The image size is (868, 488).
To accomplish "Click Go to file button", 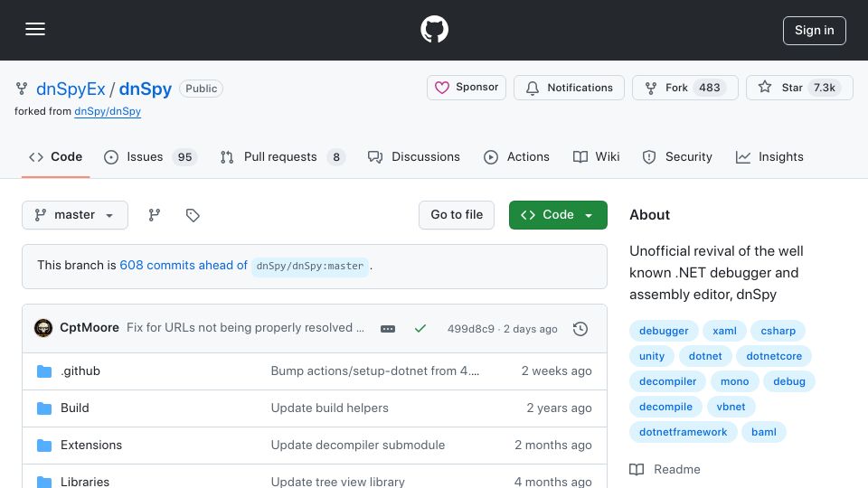I will coord(457,215).
